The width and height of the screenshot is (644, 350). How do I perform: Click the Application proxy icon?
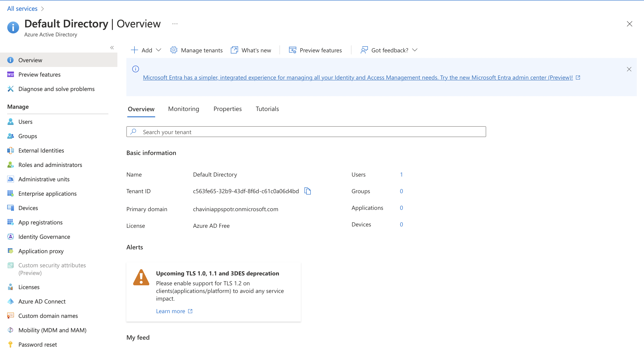11,251
